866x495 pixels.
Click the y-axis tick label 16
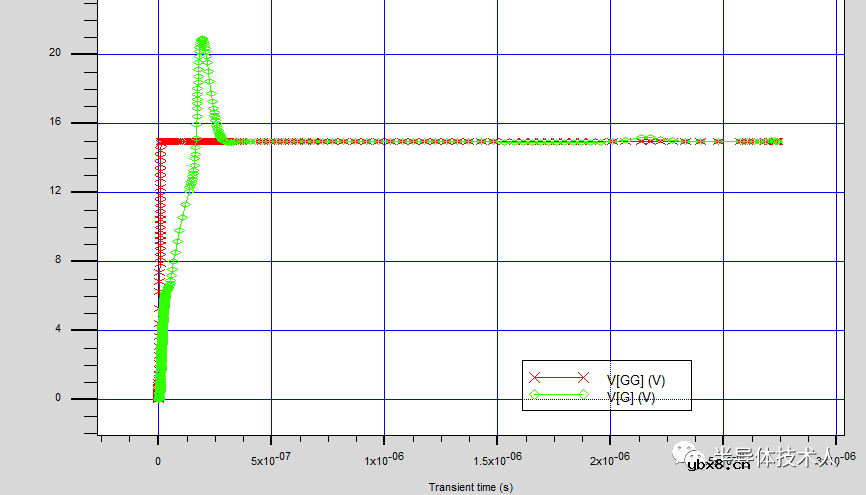pyautogui.click(x=54, y=123)
